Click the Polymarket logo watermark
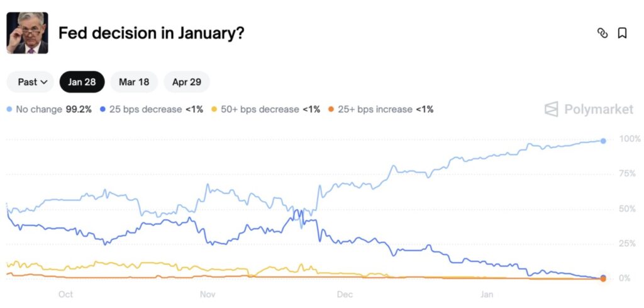The width and height of the screenshot is (644, 308). 589,110
